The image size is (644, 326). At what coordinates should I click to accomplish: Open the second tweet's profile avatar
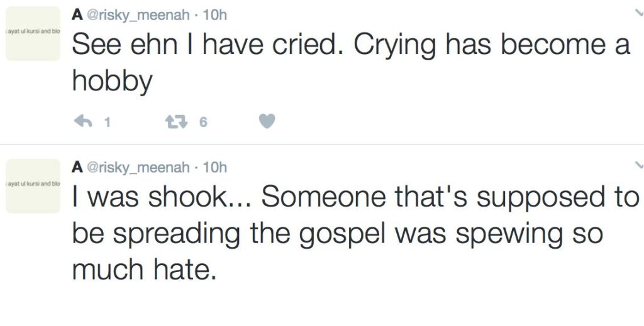[x=33, y=186]
